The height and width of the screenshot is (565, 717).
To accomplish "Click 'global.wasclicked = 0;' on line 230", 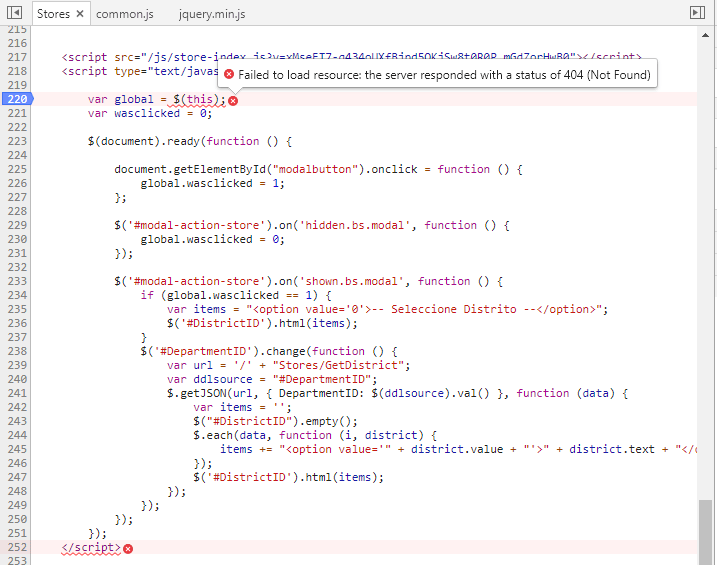I will tap(213, 239).
